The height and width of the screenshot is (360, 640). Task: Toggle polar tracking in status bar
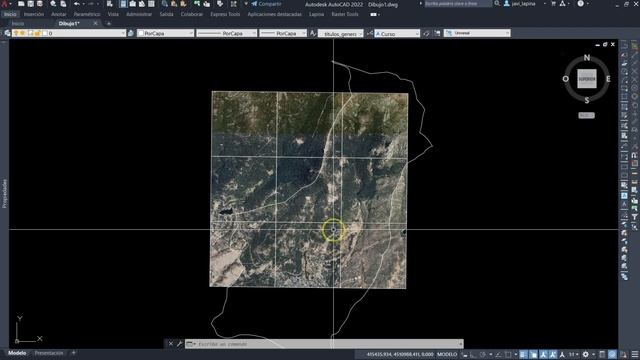483,354
